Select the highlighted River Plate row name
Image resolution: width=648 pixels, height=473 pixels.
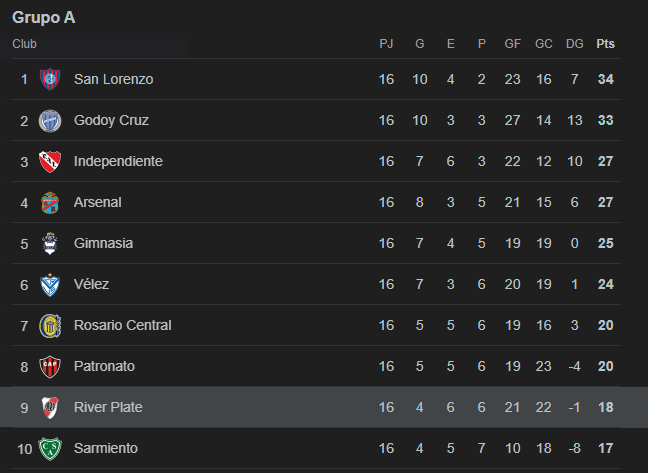click(x=108, y=407)
